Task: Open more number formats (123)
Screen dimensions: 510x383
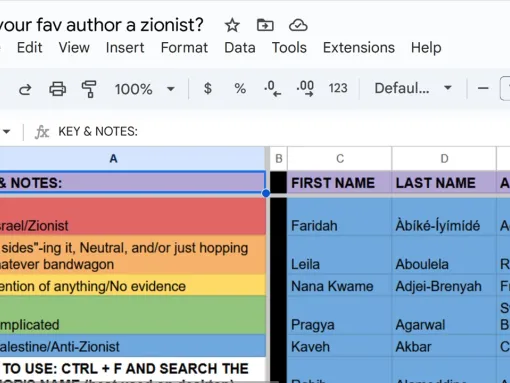Action: 338,88
